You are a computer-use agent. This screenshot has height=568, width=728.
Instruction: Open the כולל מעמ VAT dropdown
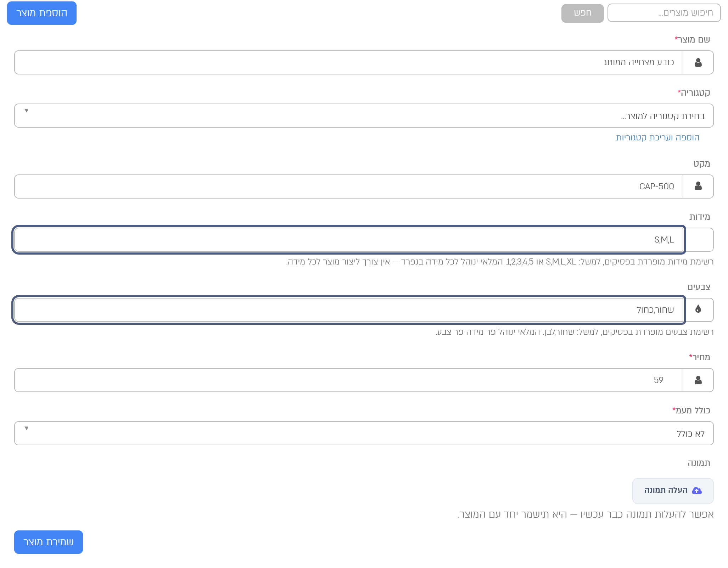click(x=364, y=433)
